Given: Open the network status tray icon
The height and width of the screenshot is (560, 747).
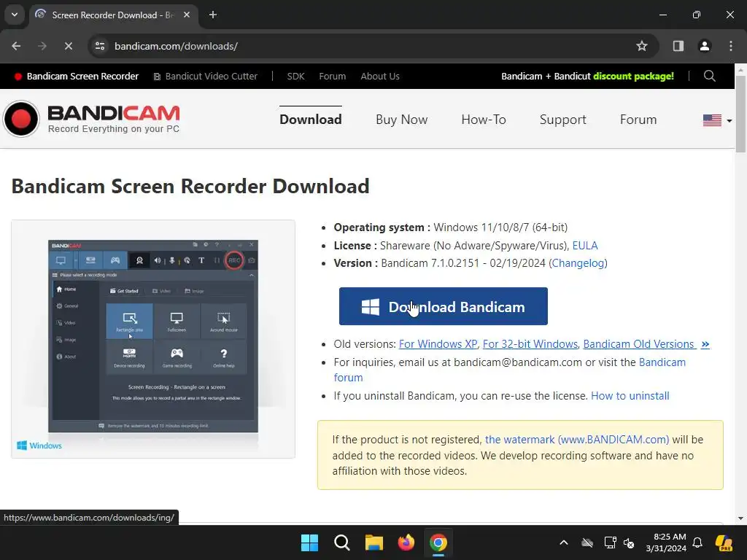Looking at the screenshot, I should point(610,542).
